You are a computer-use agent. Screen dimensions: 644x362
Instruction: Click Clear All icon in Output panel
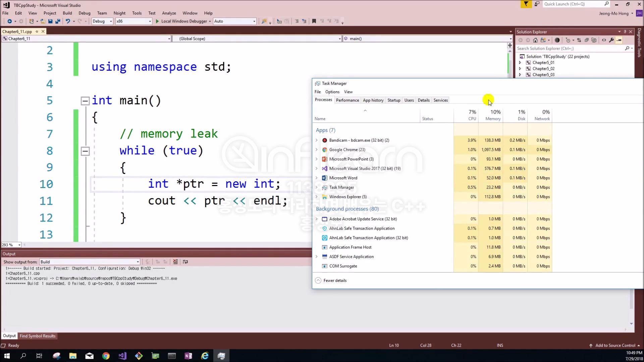(175, 262)
